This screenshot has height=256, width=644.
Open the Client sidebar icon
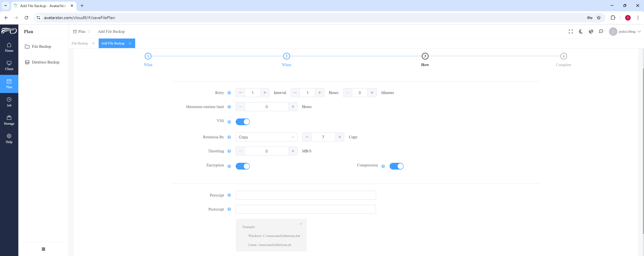(9, 65)
